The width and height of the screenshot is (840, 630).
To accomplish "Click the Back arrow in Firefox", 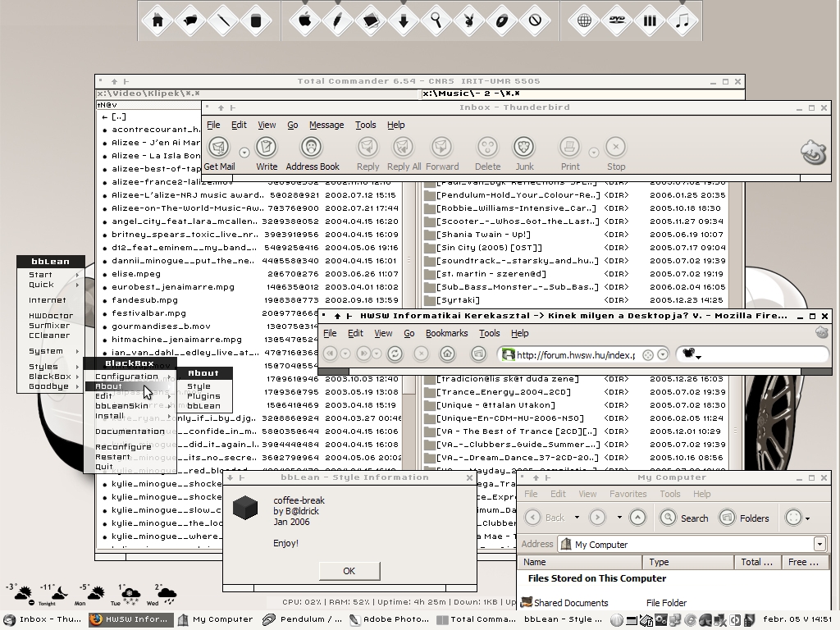I will click(x=330, y=354).
